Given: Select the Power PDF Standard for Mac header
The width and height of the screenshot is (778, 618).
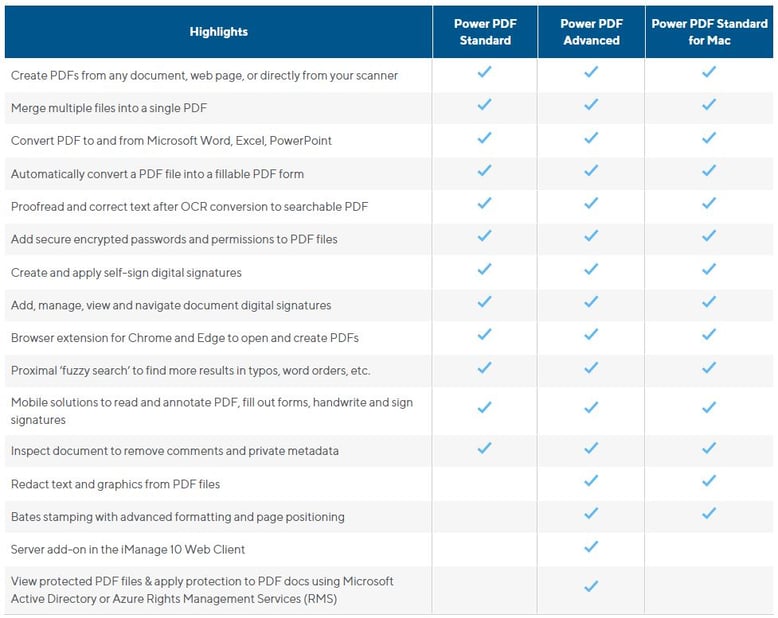Looking at the screenshot, I should click(709, 32).
